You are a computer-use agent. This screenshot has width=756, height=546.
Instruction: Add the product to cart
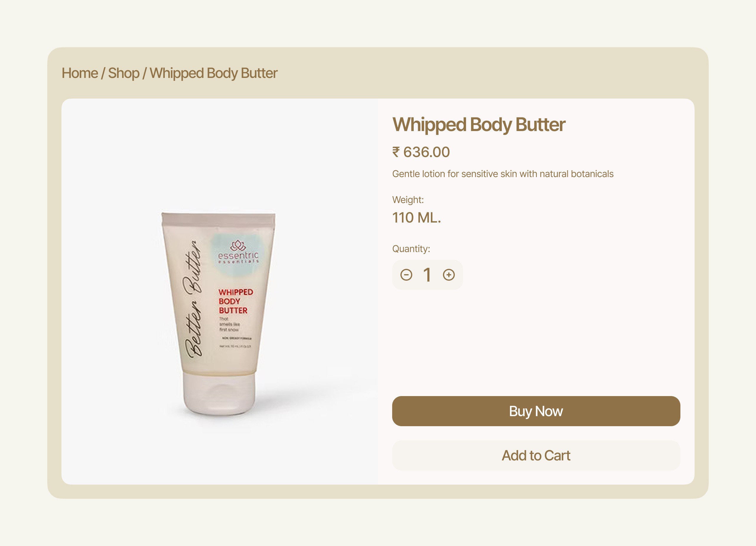point(536,455)
